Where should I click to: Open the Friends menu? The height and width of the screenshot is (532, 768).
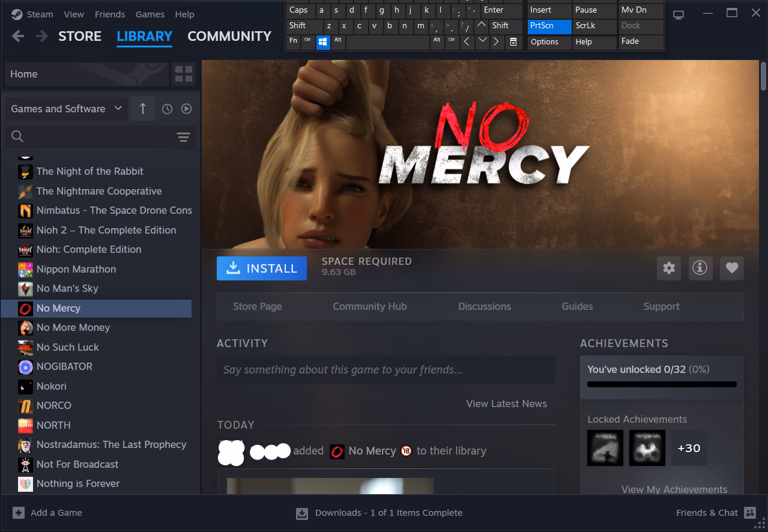pyautogui.click(x=110, y=14)
